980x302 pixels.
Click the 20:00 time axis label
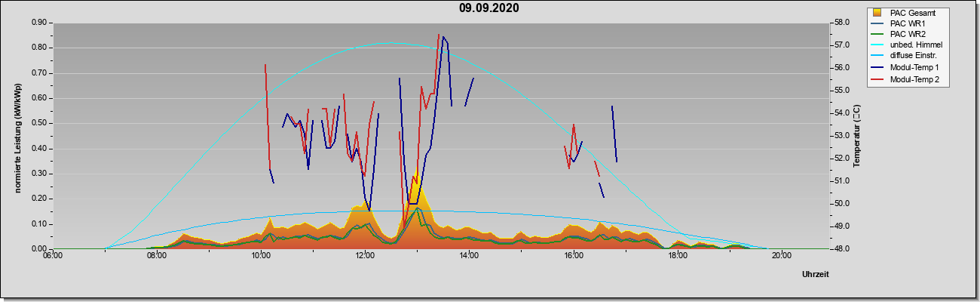pos(781,255)
